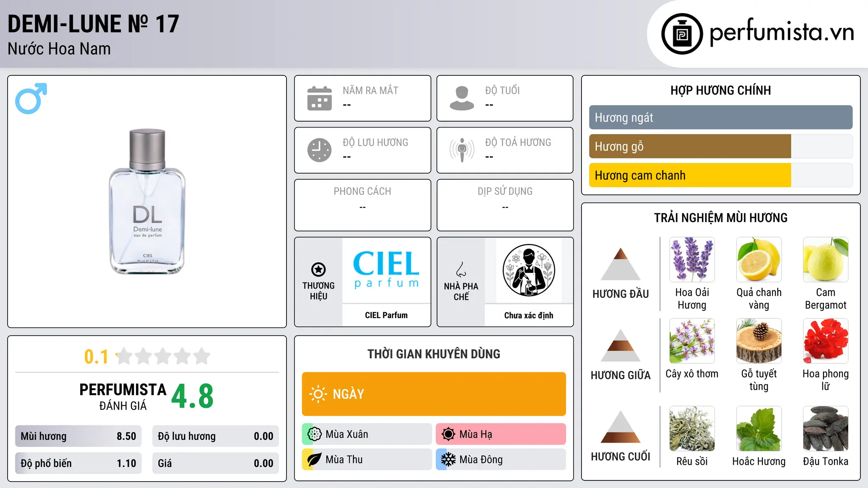
Task: Click the CIEL parfum brand logo
Action: click(x=386, y=269)
